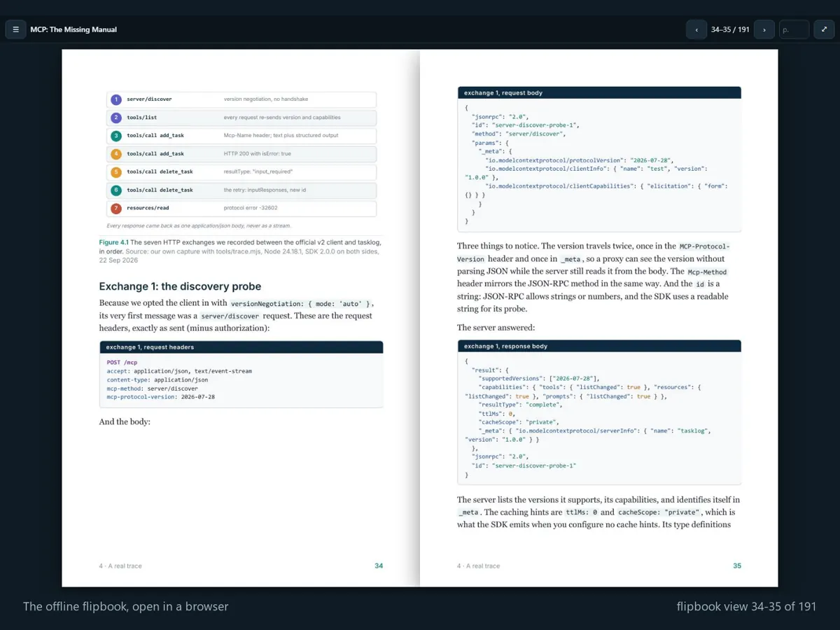Select the "resources/read" row label

(x=148, y=209)
